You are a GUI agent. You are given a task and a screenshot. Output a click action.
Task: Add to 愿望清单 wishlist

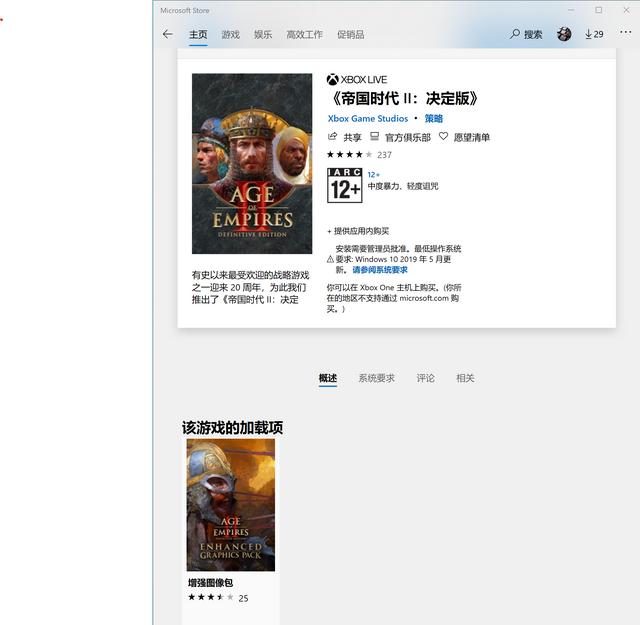472,137
